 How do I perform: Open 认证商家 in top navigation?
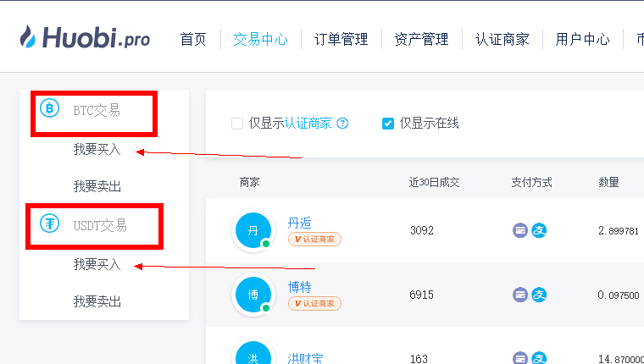[502, 40]
